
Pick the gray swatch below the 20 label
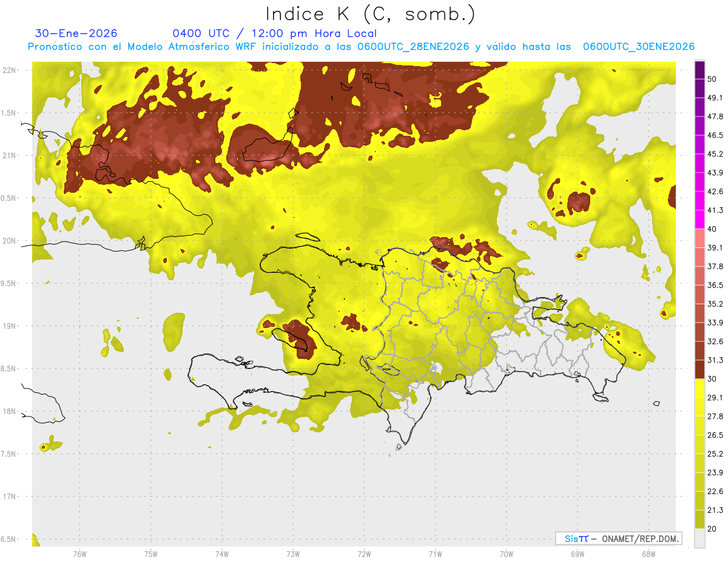(x=700, y=538)
